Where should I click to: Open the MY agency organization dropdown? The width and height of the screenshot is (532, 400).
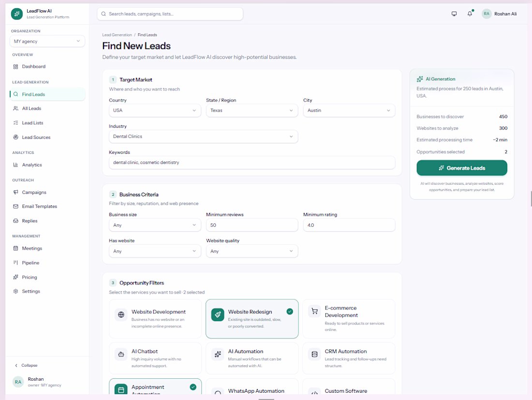point(47,42)
